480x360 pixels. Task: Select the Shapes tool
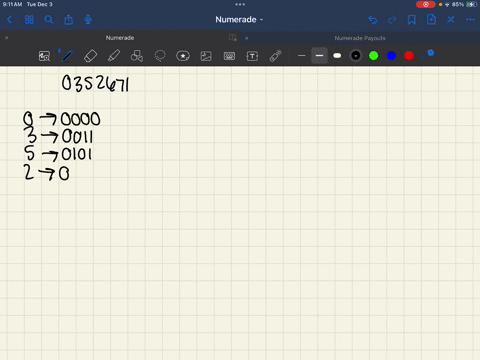tap(137, 56)
